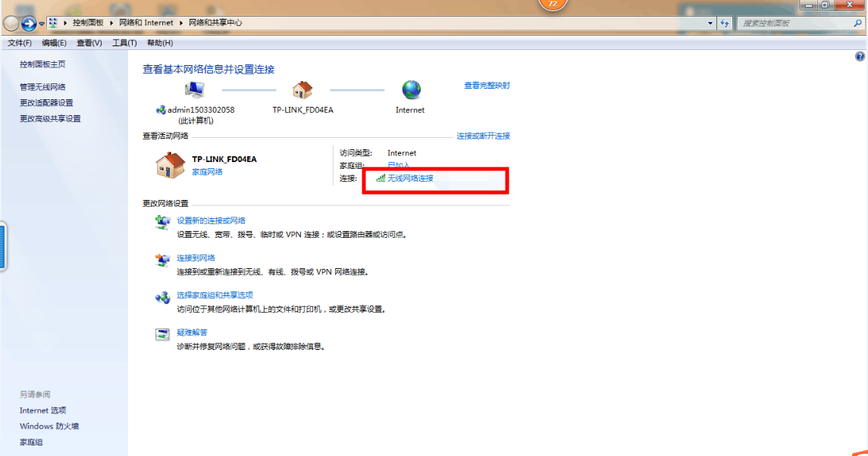
Task: Click the 访问类型 Internet value text
Action: (402, 153)
